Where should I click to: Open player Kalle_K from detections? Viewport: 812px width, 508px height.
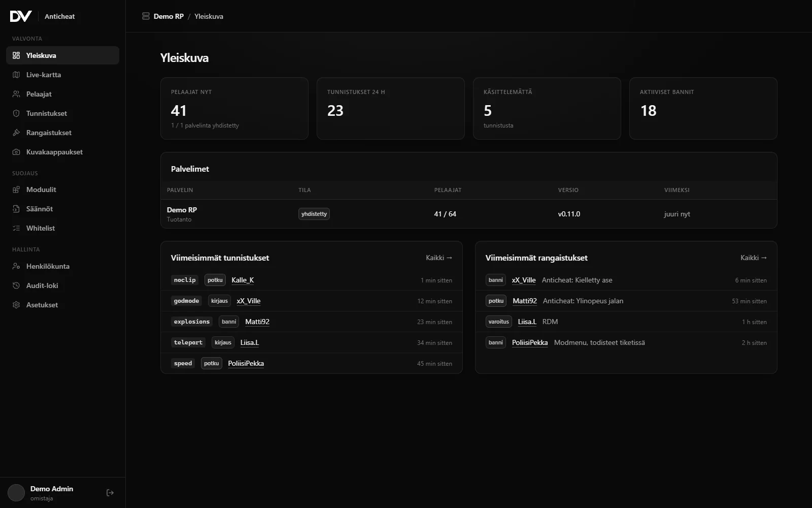click(x=243, y=280)
